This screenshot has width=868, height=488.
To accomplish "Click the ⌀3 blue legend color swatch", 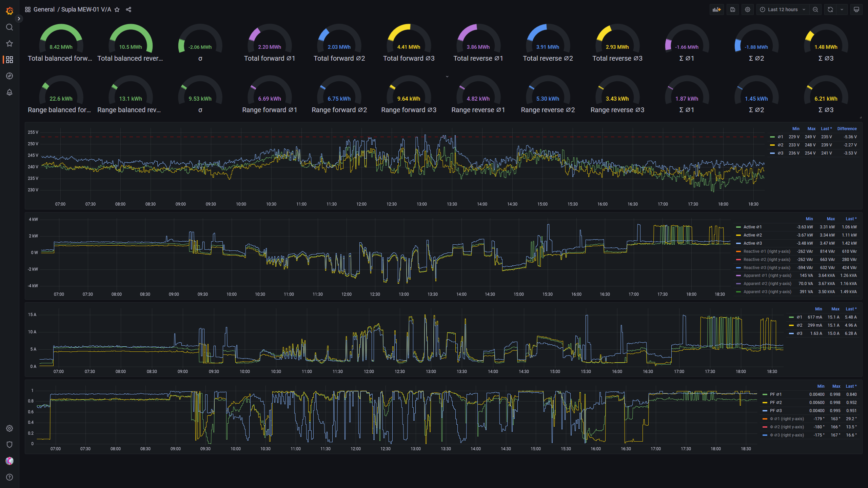I will tap(772, 153).
